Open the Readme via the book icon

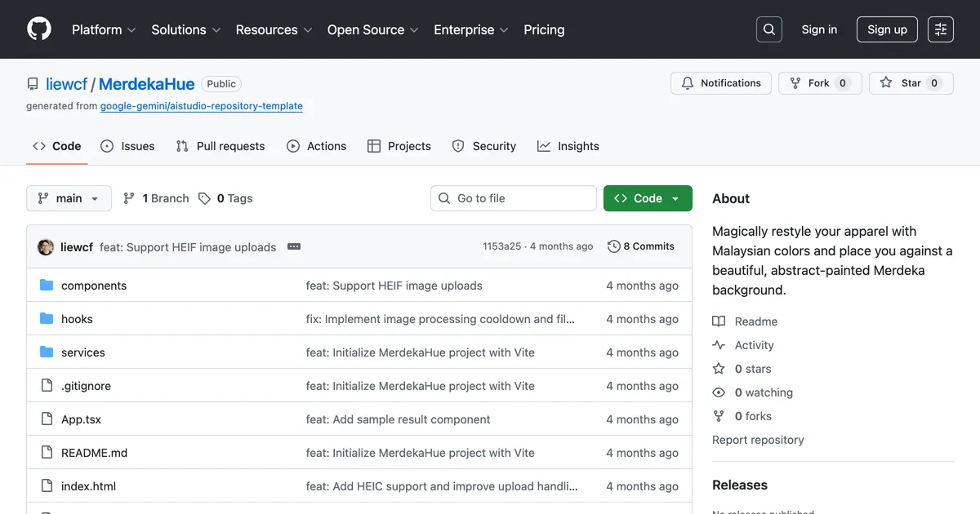tap(719, 321)
